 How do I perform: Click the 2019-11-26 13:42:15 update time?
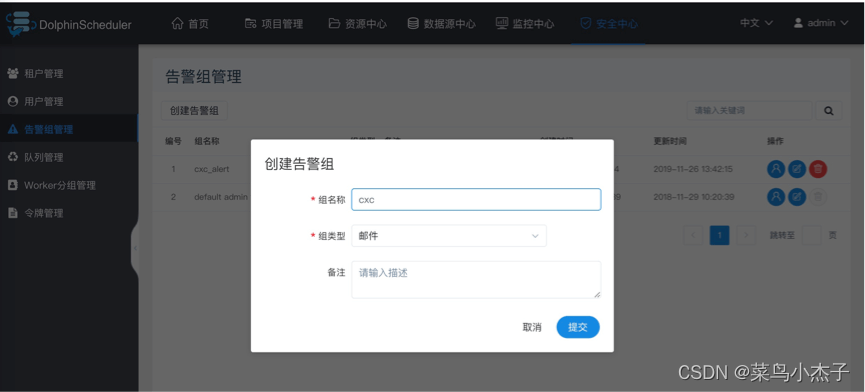pos(693,169)
